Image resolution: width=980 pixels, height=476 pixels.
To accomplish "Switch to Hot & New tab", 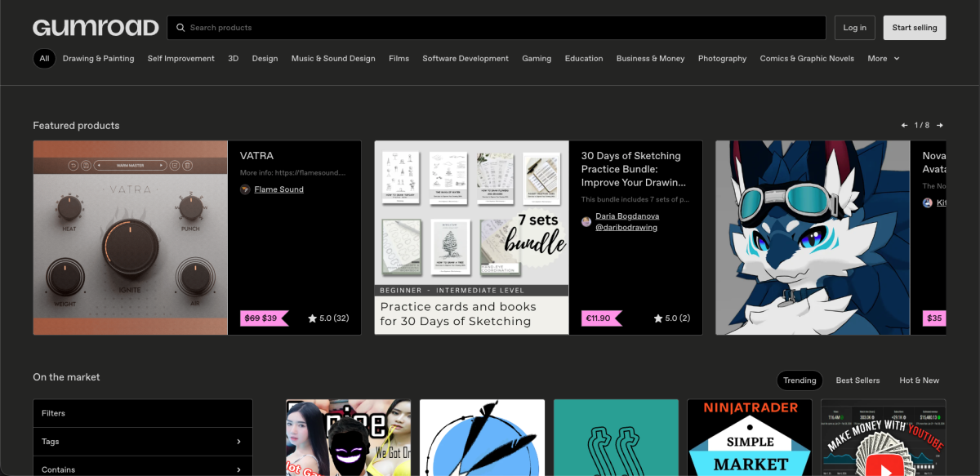I will (x=920, y=380).
